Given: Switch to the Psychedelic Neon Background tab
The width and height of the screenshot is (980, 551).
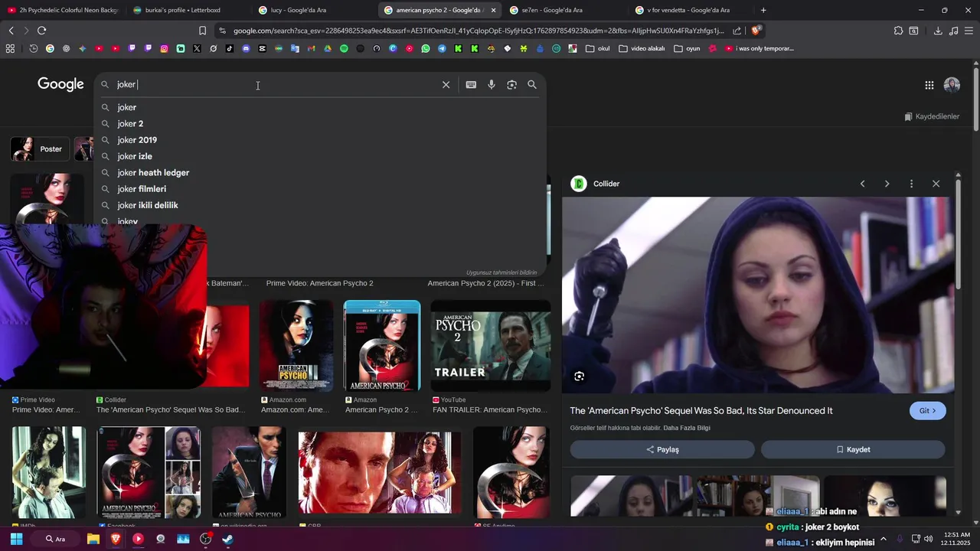Looking at the screenshot, I should pyautogui.click(x=63, y=10).
